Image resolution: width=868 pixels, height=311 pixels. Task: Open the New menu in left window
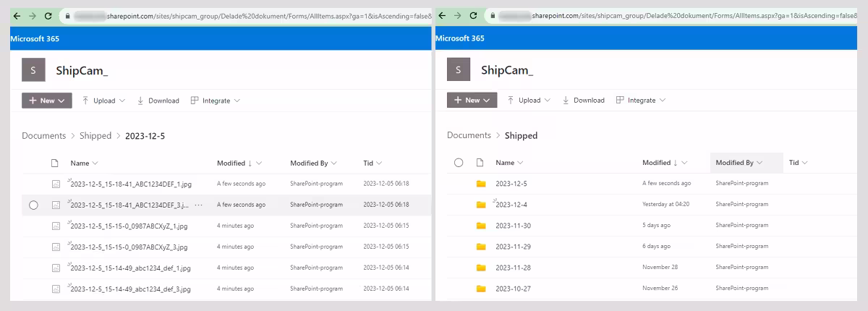(47, 101)
